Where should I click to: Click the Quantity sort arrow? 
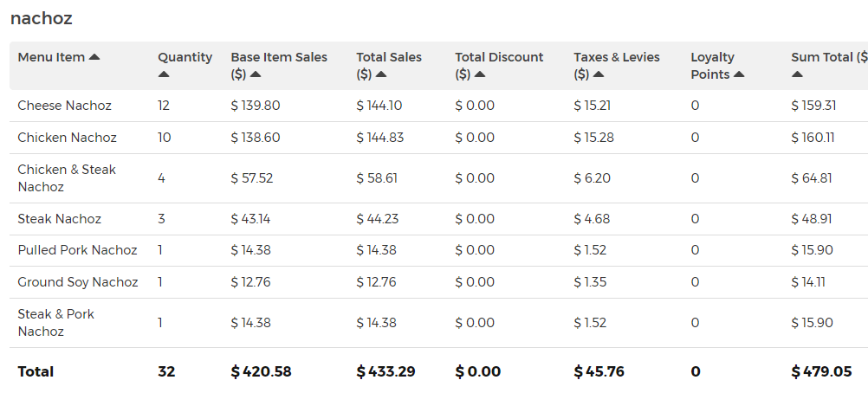[x=164, y=74]
